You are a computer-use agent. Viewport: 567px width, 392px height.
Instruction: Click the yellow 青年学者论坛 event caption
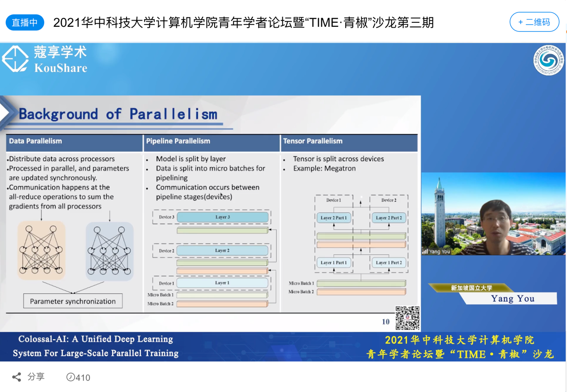tap(460, 347)
